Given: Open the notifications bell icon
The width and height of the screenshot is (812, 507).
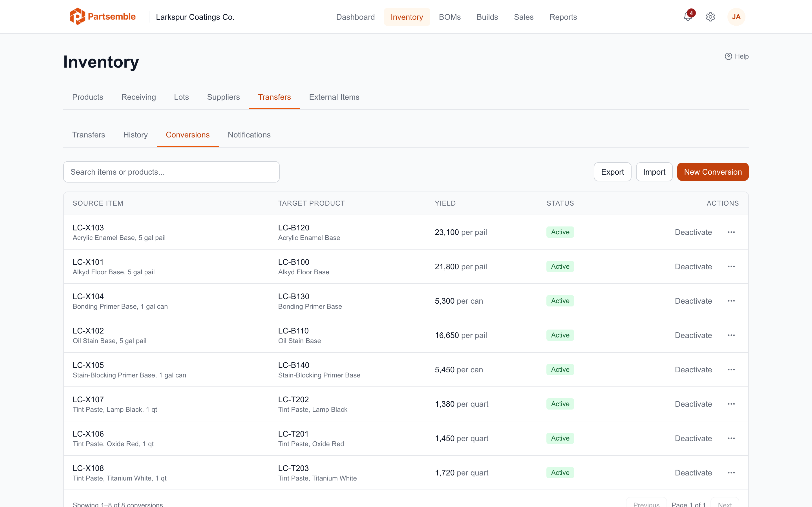Looking at the screenshot, I should pyautogui.click(x=687, y=17).
